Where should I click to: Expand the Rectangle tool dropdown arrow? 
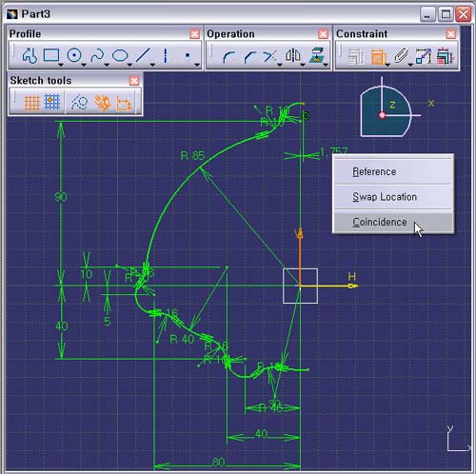pyautogui.click(x=60, y=65)
